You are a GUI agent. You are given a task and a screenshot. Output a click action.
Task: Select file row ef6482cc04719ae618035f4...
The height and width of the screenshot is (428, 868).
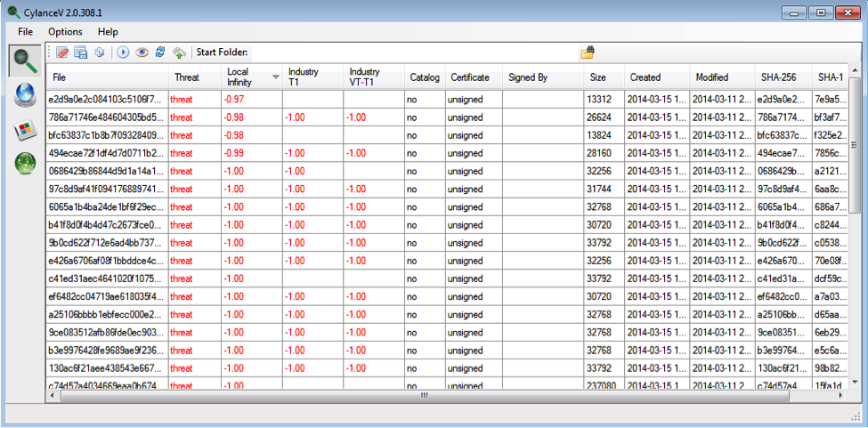pos(447,295)
